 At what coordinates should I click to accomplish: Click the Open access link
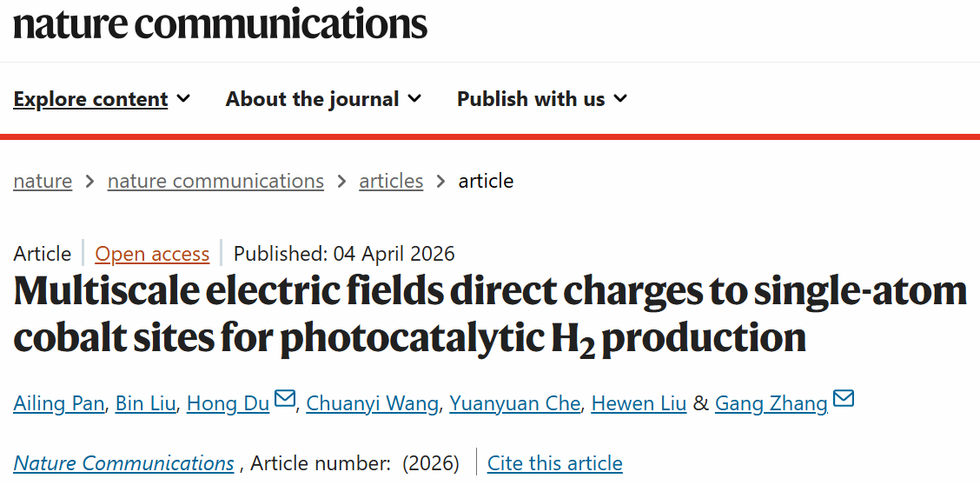click(152, 254)
